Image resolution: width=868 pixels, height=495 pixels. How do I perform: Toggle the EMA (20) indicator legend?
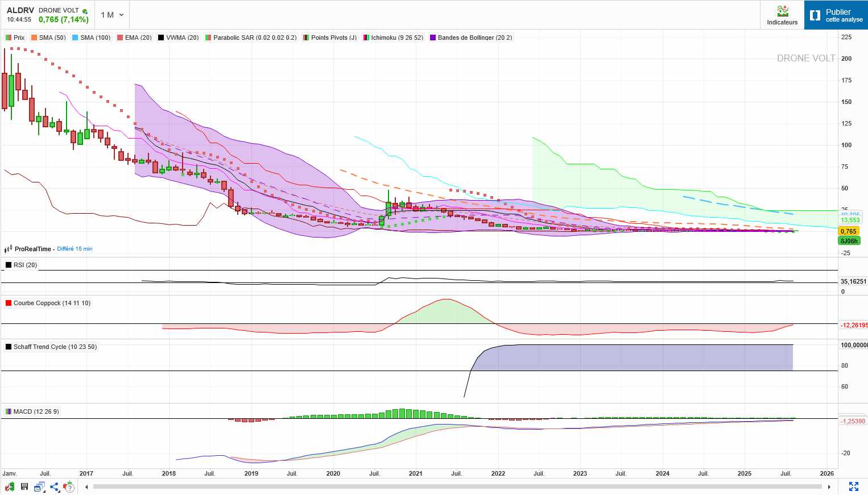coord(135,38)
